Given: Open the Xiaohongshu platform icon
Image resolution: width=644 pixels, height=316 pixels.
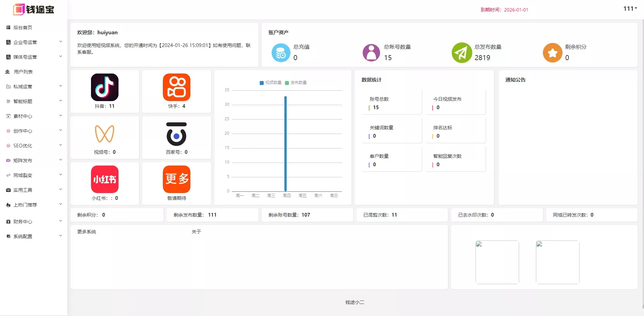Looking at the screenshot, I should tap(104, 179).
